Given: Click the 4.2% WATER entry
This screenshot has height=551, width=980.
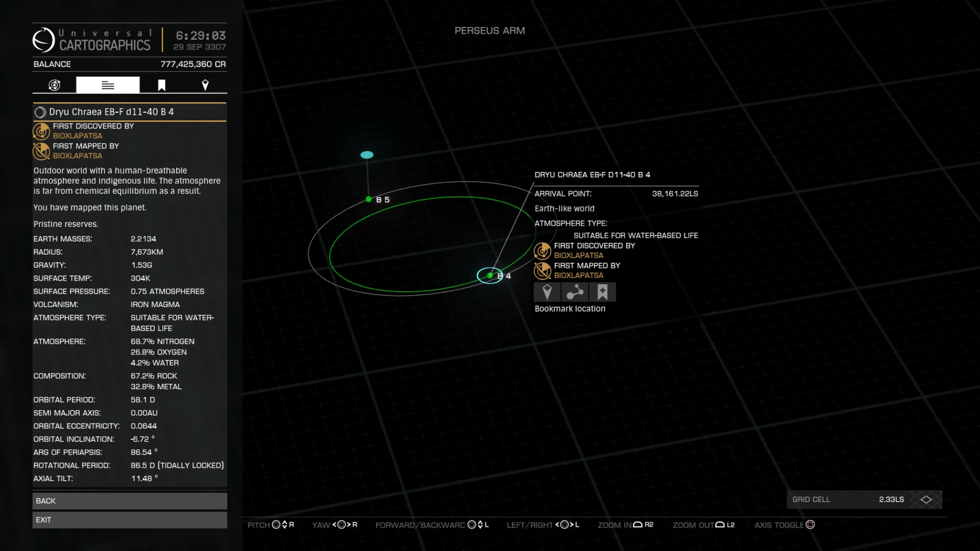Looking at the screenshot, I should coord(155,363).
